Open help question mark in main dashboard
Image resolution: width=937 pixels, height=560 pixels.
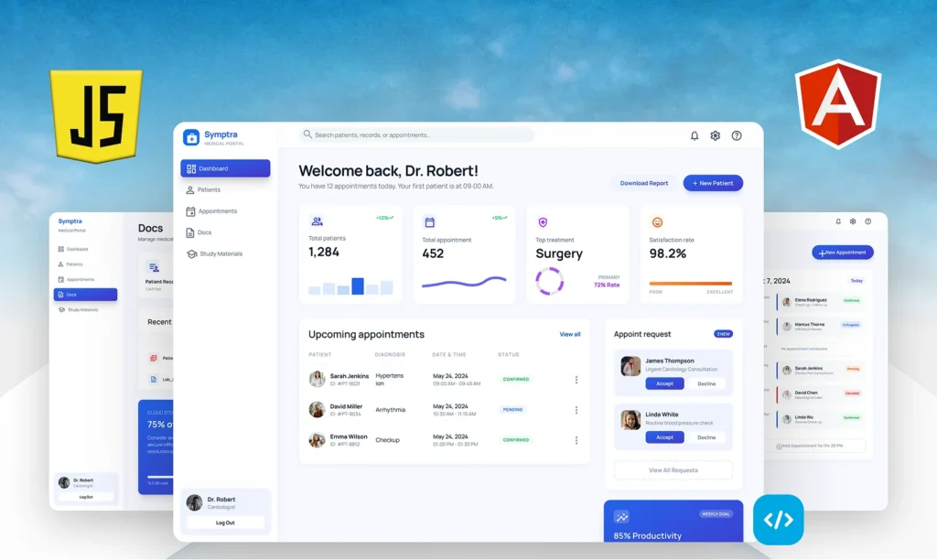point(737,135)
